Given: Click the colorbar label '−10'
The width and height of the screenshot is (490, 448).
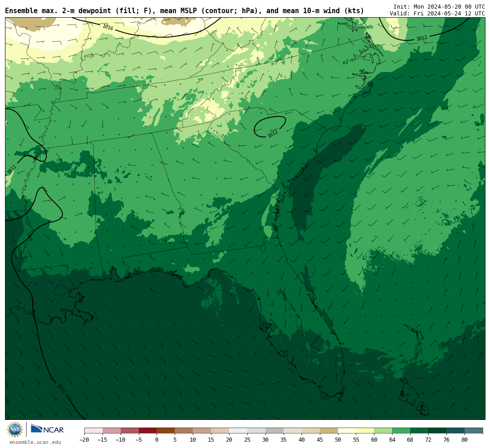Looking at the screenshot, I should click(x=121, y=440).
